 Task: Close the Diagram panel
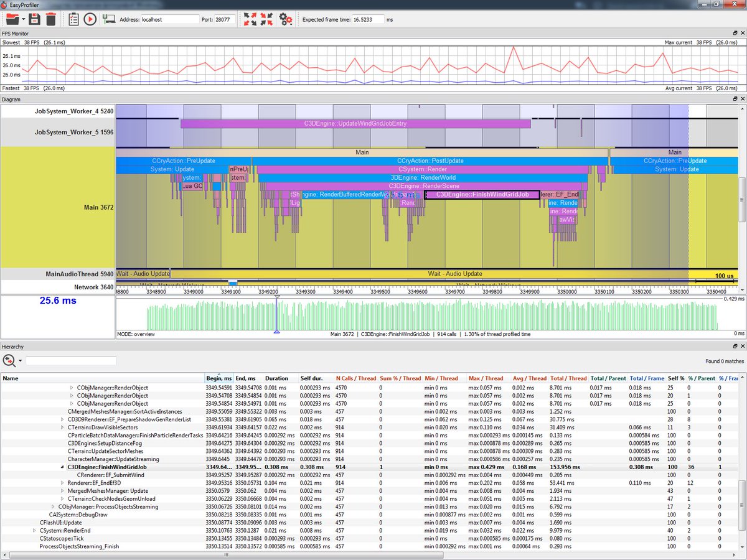click(742, 99)
